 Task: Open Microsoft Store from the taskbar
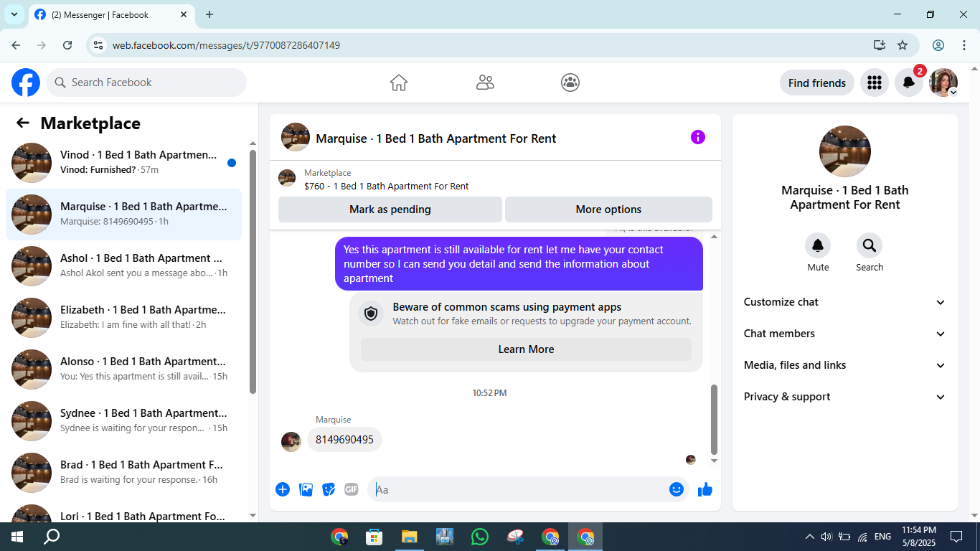pyautogui.click(x=374, y=537)
